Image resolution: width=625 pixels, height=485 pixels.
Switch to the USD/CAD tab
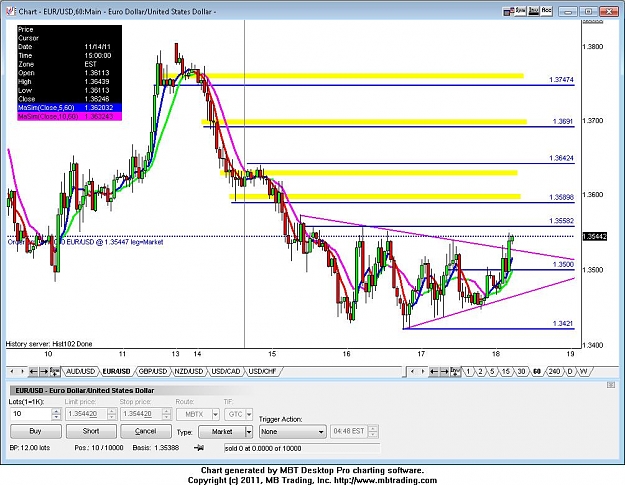click(x=226, y=371)
